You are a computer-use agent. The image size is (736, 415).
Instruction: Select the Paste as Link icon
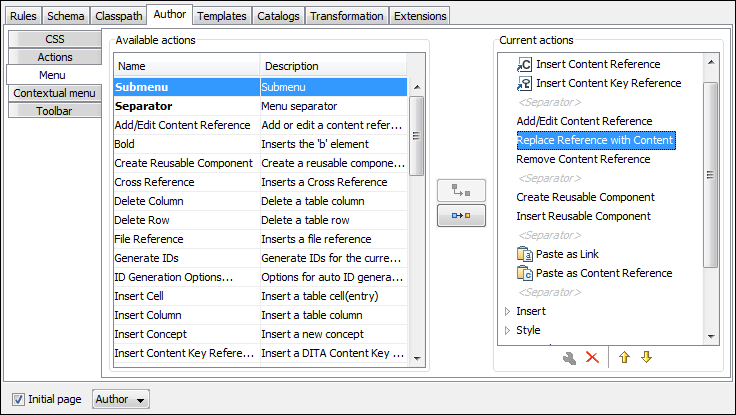pyautogui.click(x=525, y=254)
